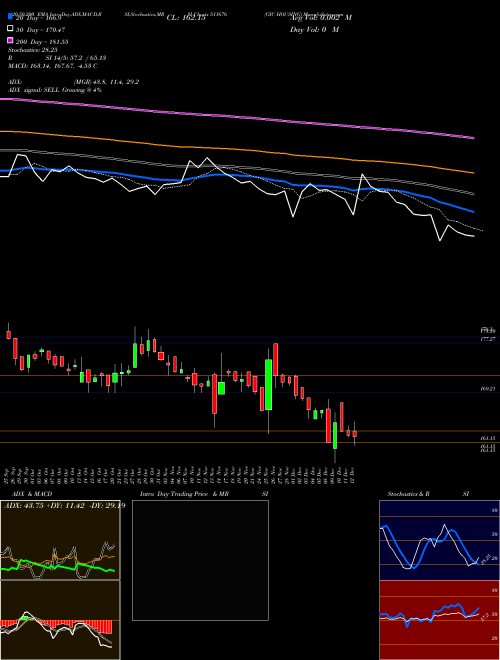This screenshot has width=500, height=660.
Task: Click the orange moving average line
Action: (x=236, y=149)
